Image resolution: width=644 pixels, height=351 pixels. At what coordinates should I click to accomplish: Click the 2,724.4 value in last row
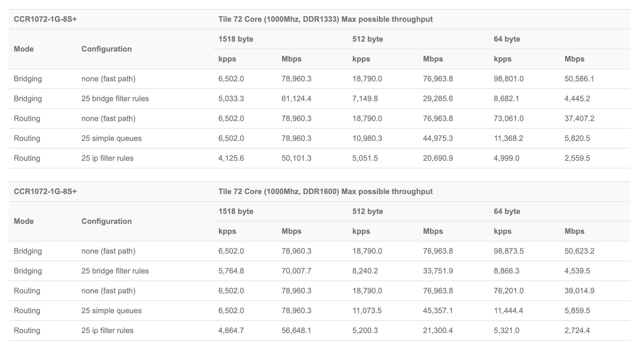[577, 331]
